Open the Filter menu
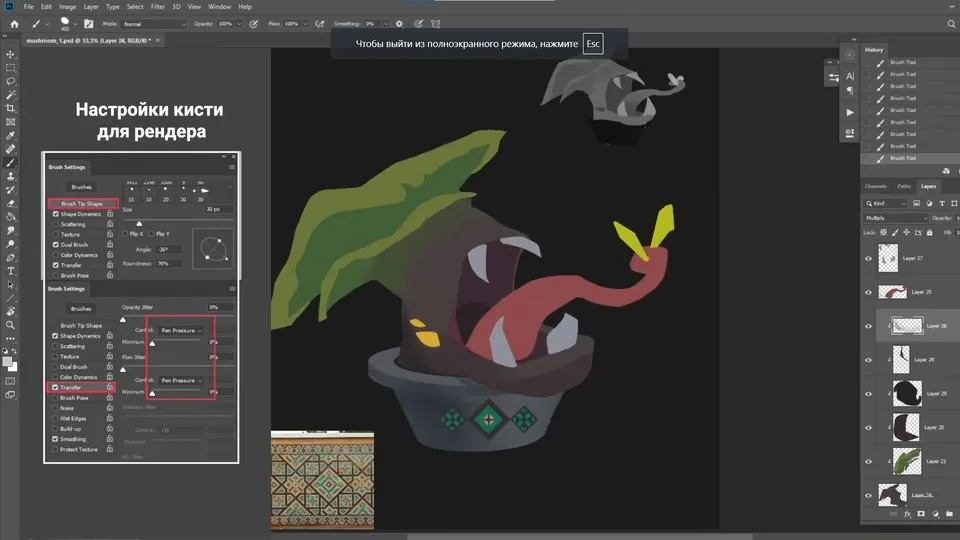Screen dimensions: 960x540 click(157, 7)
